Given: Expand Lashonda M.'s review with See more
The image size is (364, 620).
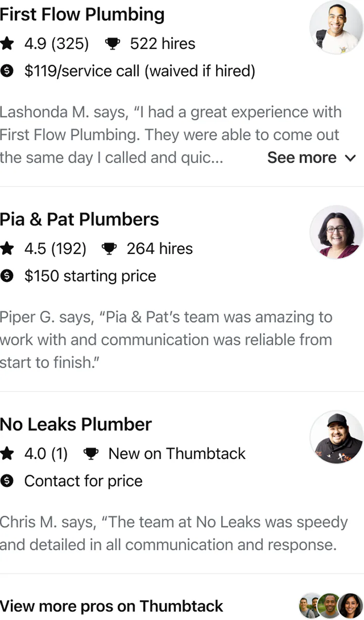Looking at the screenshot, I should tap(311, 157).
